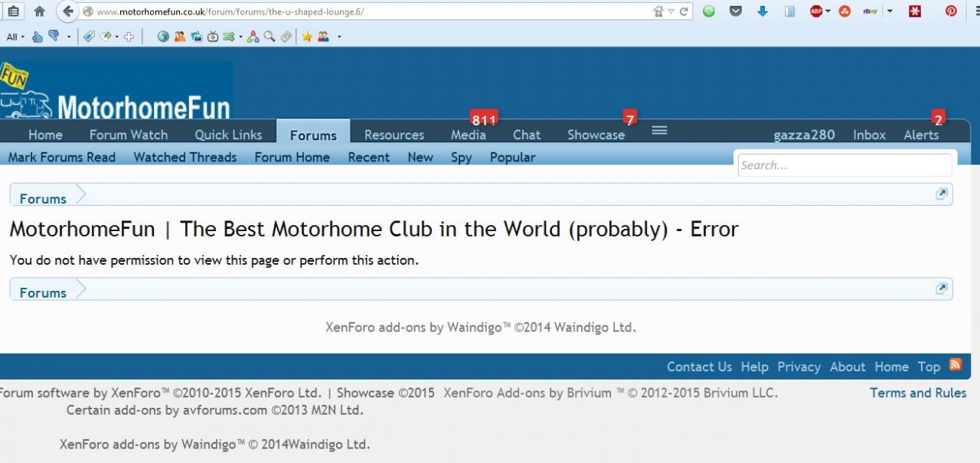Click the thumbs up toolbar icon
Viewport: 980px width, 463px height.
[x=37, y=36]
